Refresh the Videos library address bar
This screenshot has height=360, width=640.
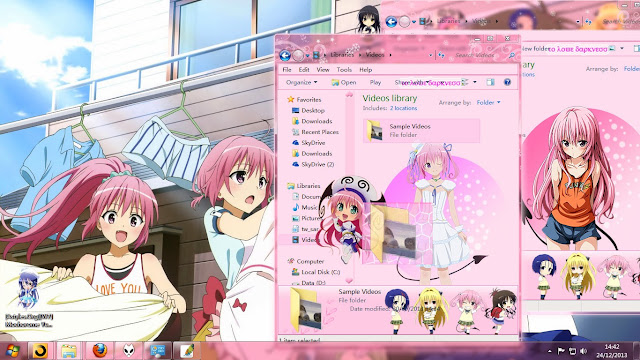[441, 55]
